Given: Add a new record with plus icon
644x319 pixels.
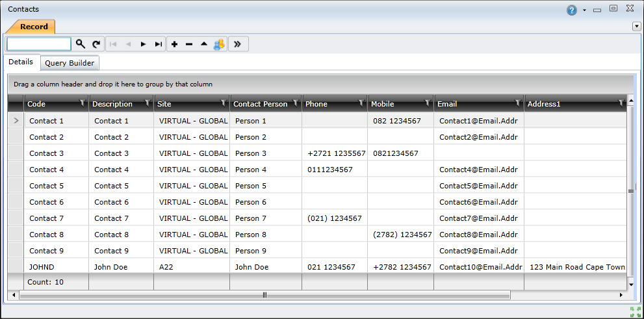Looking at the screenshot, I should tap(174, 44).
